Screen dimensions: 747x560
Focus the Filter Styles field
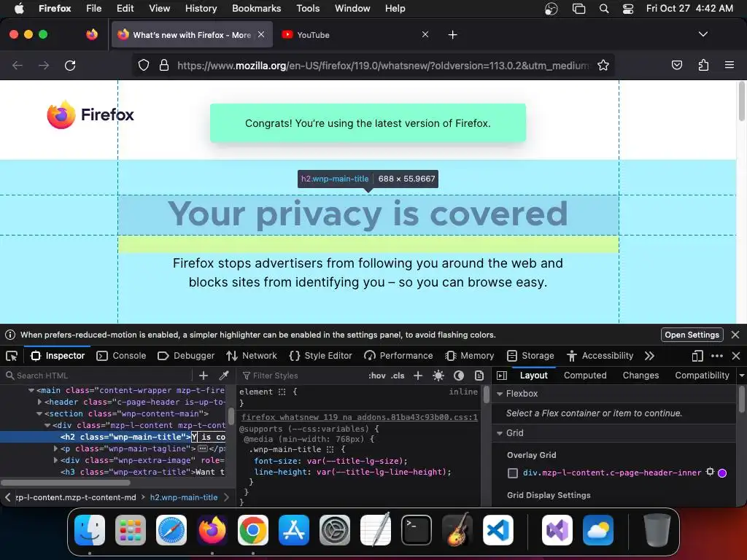[303, 376]
